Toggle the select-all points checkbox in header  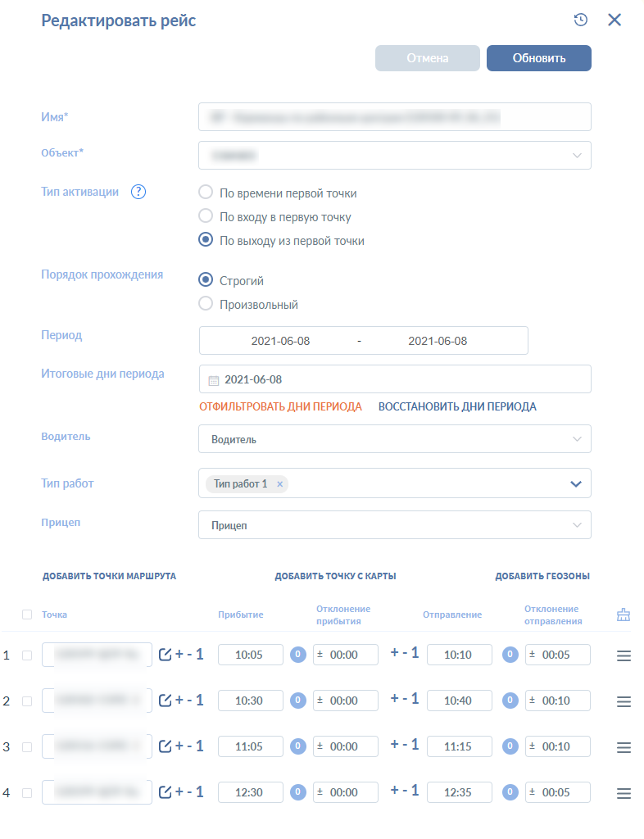tap(27, 615)
